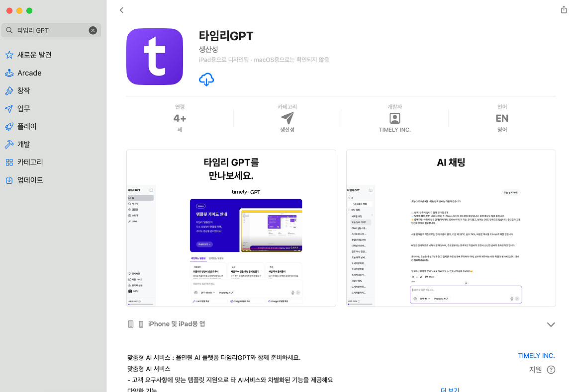Expand the iPhone 및 iPad용 앱 chevron
574x392 pixels.
(x=551, y=324)
